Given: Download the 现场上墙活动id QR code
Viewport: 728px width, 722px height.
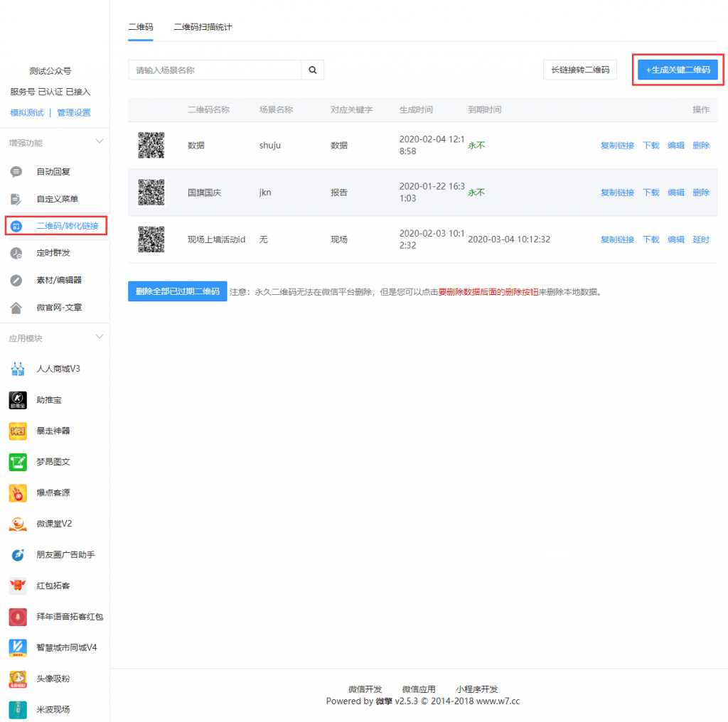Looking at the screenshot, I should point(651,239).
